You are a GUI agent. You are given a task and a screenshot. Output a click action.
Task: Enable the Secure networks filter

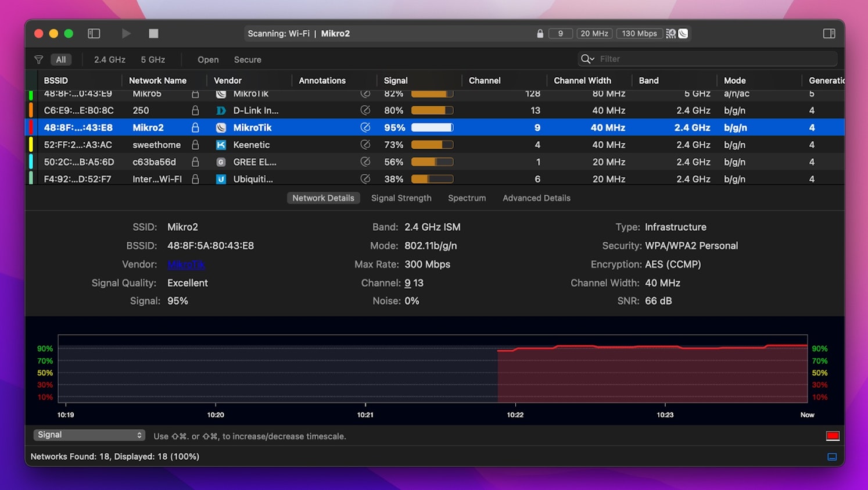point(248,59)
